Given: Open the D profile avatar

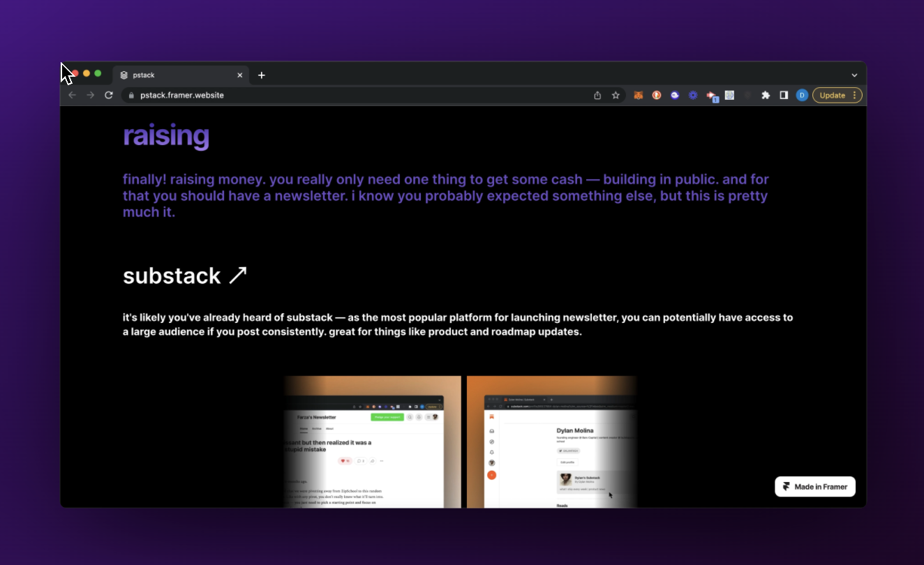Looking at the screenshot, I should coord(802,96).
